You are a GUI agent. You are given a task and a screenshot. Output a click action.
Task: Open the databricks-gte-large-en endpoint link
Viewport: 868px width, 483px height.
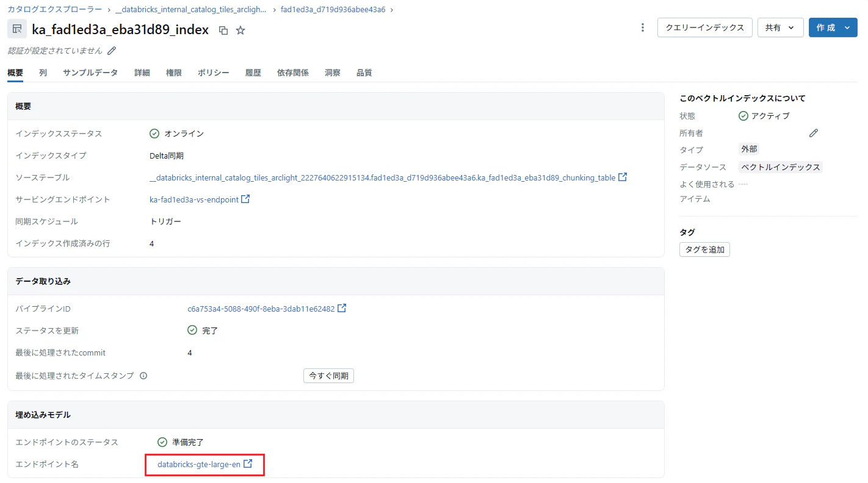(x=199, y=464)
